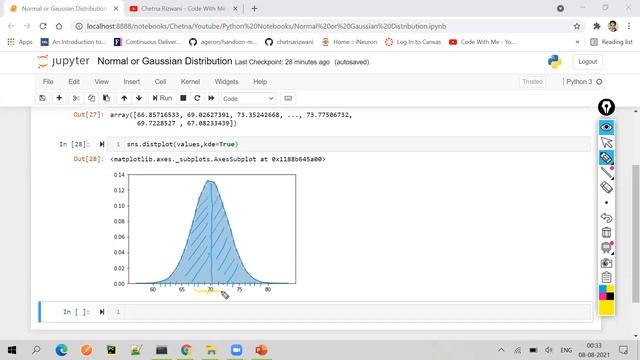Toggle the Trusted notebook indicator
Image resolution: width=640 pixels, height=360 pixels.
[532, 82]
